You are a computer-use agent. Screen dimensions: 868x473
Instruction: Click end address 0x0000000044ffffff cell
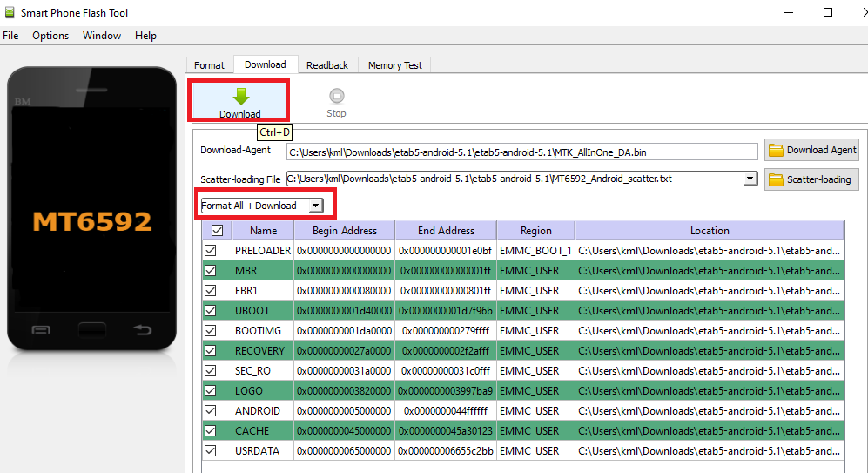click(446, 410)
